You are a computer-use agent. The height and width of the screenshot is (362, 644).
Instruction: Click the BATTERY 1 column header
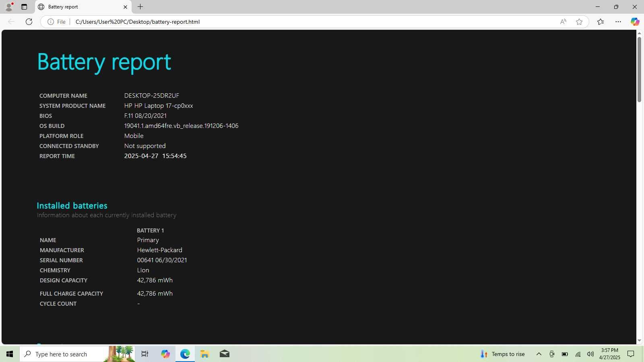150,230
